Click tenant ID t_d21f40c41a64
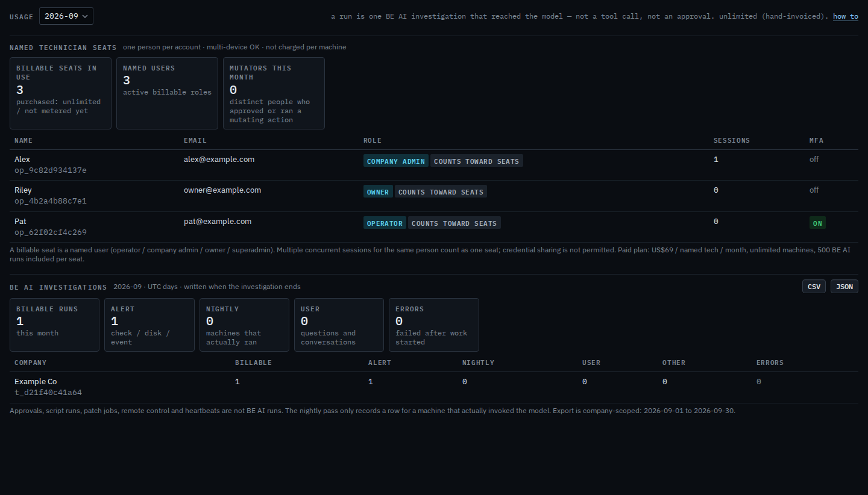 pyautogui.click(x=48, y=393)
